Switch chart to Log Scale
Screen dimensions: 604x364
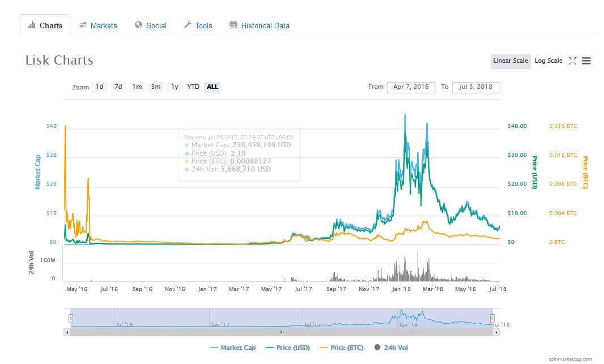point(548,61)
